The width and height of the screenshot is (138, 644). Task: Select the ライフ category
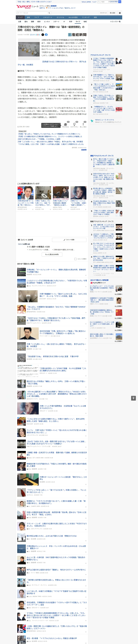(x=78, y=21)
